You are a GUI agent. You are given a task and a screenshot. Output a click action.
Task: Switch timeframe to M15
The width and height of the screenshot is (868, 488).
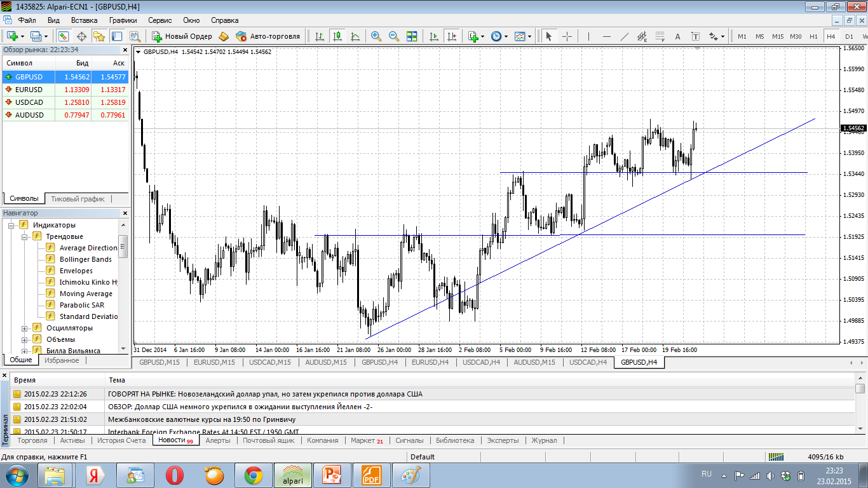778,36
